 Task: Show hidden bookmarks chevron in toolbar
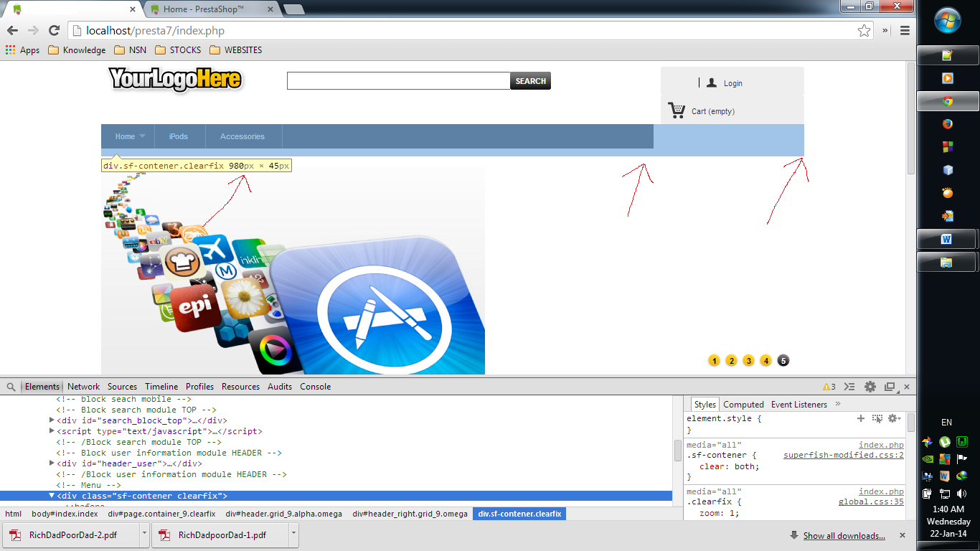885,31
